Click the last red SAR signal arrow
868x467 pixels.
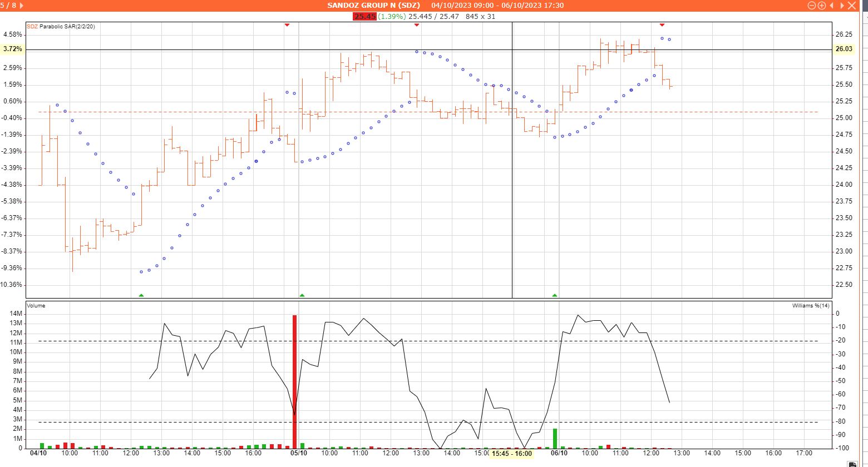[662, 25]
